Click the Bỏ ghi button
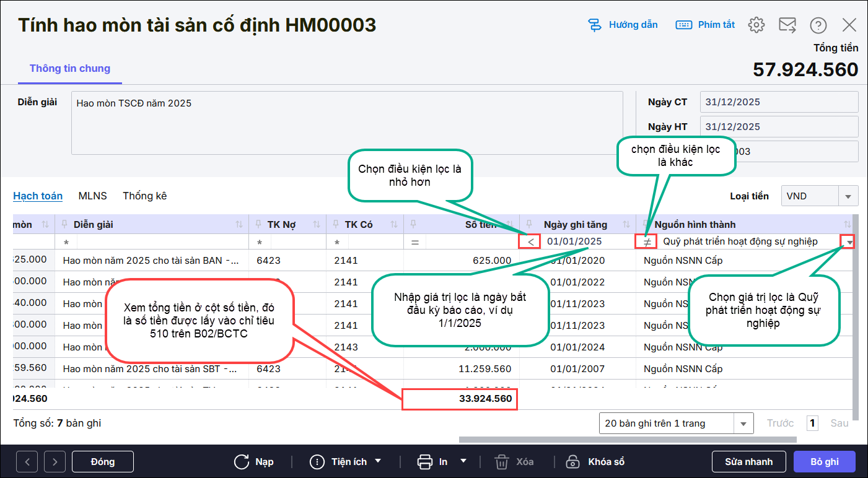This screenshot has height=478, width=868. point(824,462)
